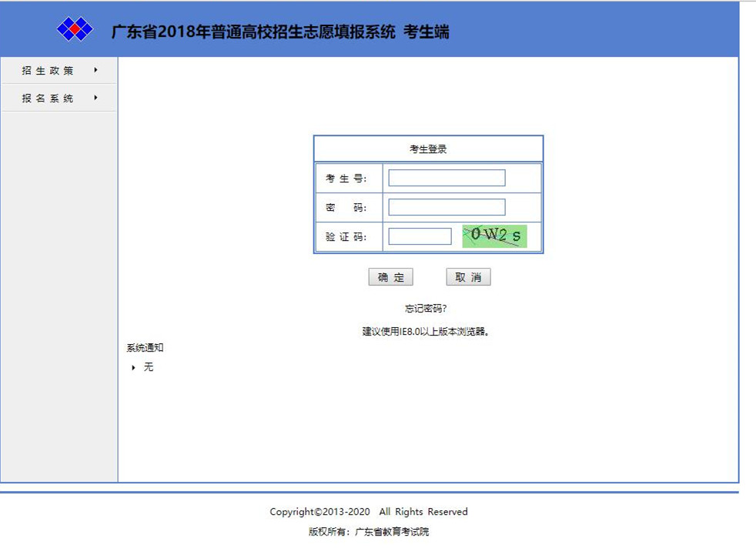Click the 考生登录 form title
Screen dimensions: 756x555
428,149
